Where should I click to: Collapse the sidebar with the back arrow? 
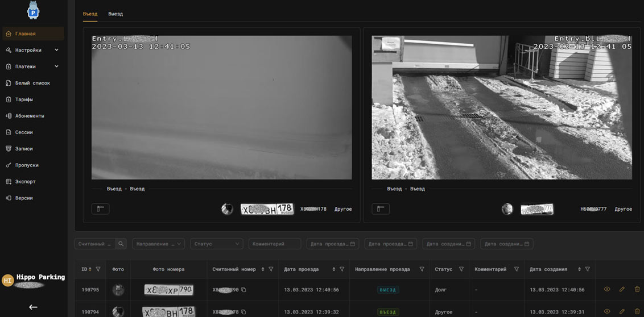(x=33, y=307)
